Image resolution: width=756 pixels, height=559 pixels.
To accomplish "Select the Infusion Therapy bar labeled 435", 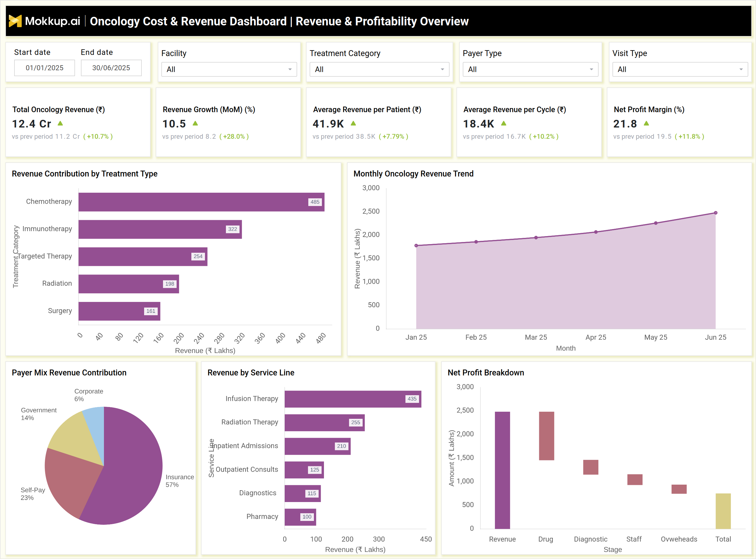I will [353, 399].
